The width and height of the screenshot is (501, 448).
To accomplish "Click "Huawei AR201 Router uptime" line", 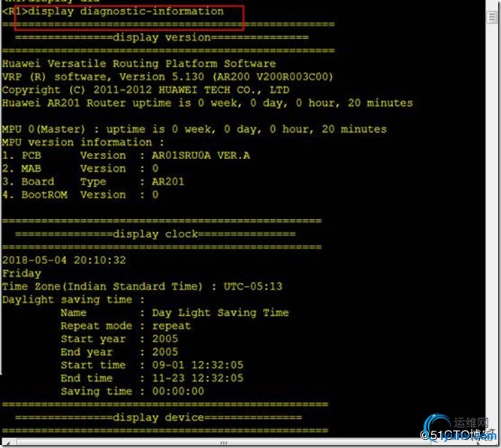I will tap(207, 103).
